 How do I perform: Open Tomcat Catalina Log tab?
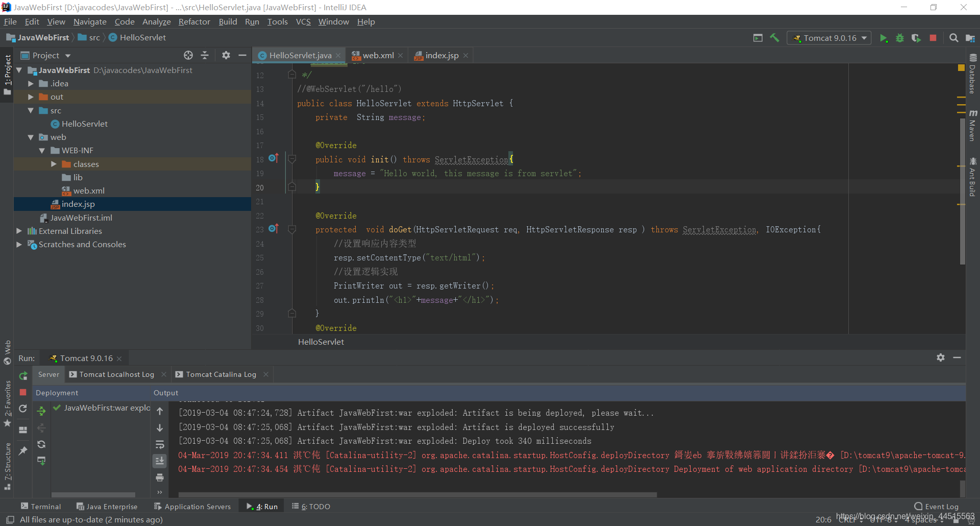tap(221, 374)
